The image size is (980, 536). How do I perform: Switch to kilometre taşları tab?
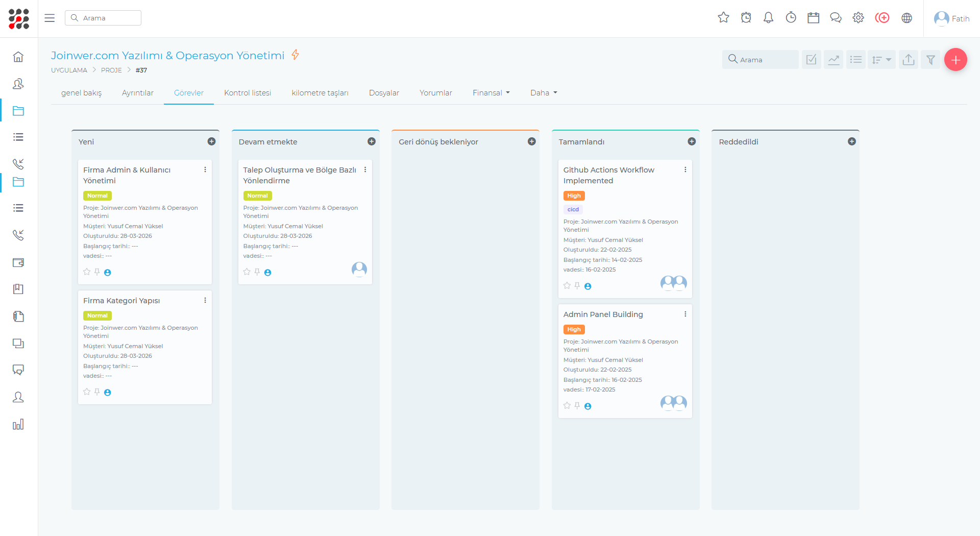[x=320, y=93]
